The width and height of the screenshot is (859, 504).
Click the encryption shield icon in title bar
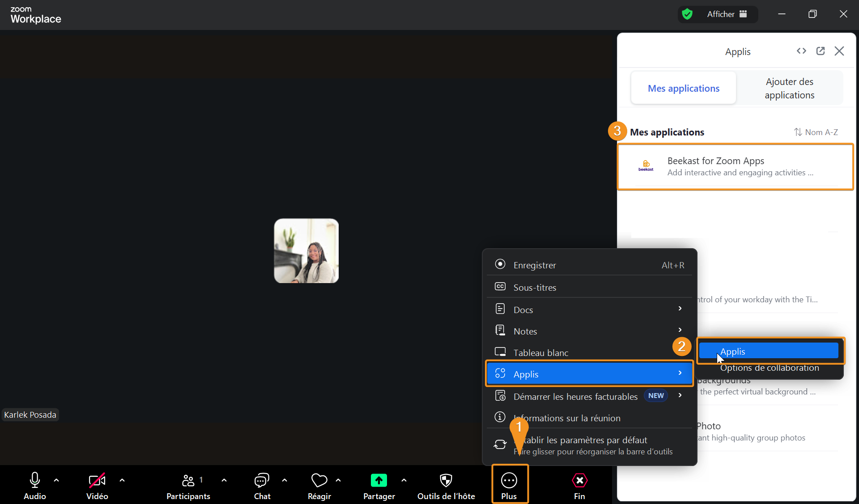pos(687,14)
